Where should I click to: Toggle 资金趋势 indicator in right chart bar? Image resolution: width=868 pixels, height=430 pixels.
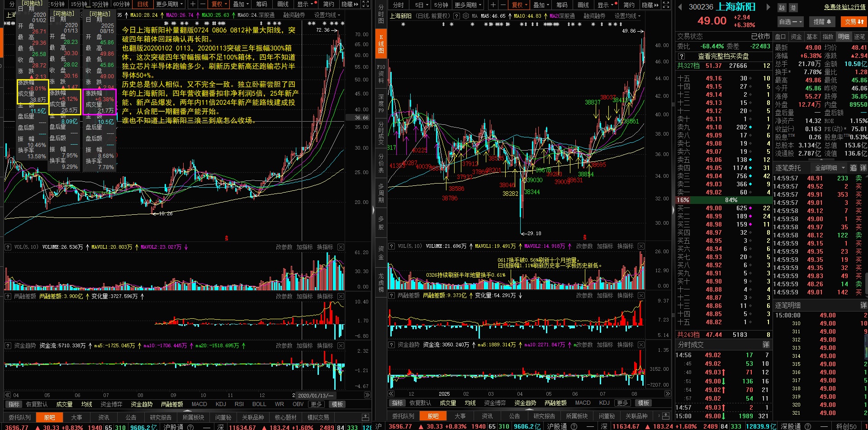coord(525,403)
